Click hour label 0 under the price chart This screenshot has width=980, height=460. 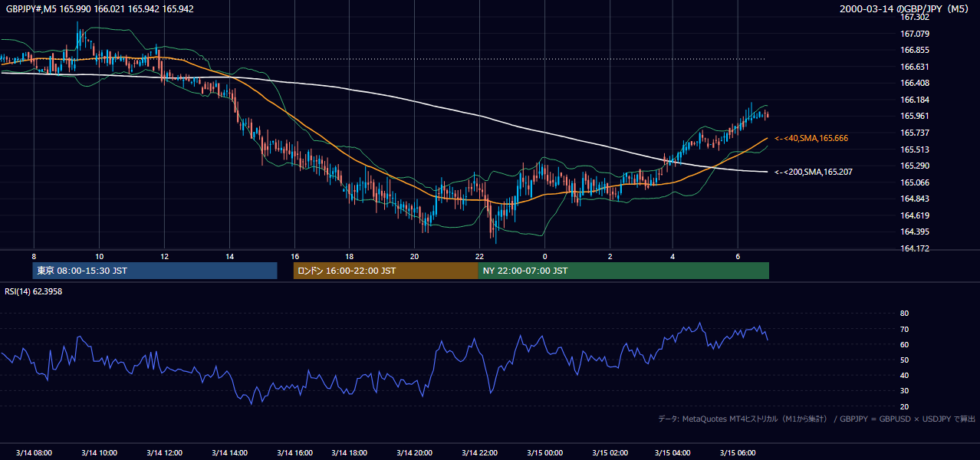544,256
